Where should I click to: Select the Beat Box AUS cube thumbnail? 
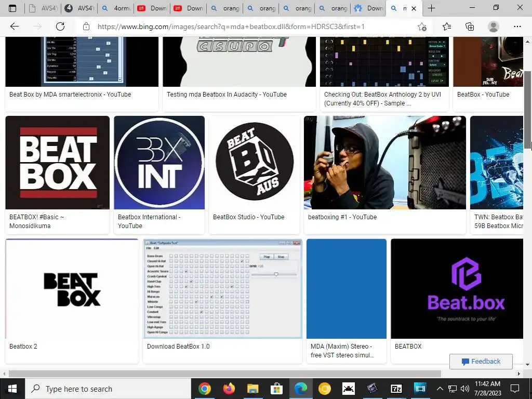coord(255,163)
